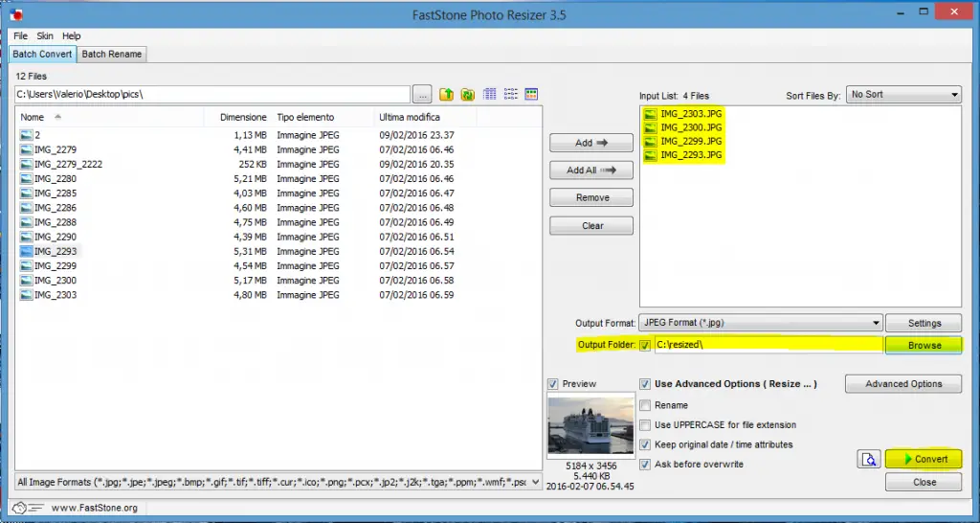Uncheck Ask before overwrite

click(645, 465)
